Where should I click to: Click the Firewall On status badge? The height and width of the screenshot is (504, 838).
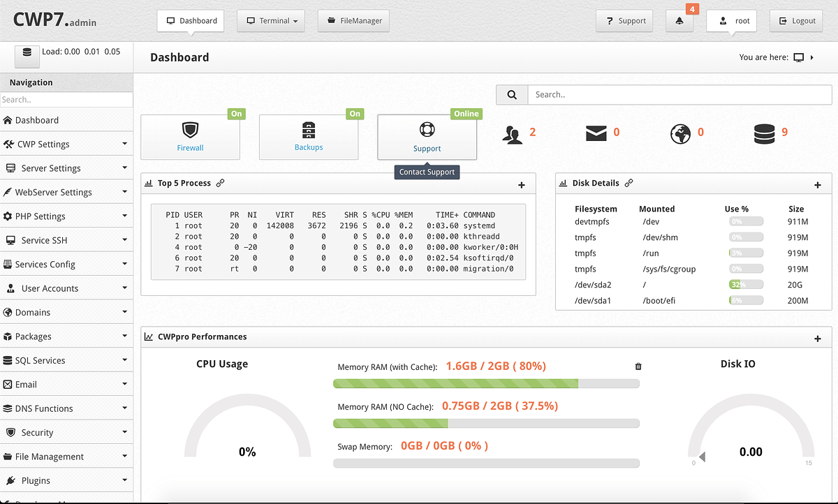(237, 114)
